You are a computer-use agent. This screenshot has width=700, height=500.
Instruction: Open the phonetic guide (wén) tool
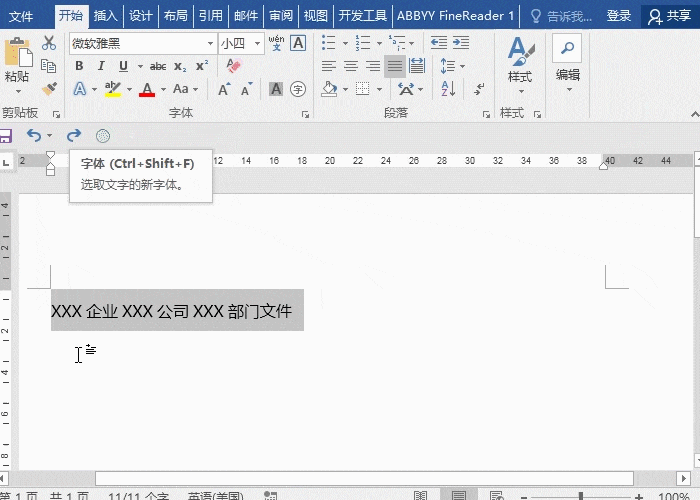tap(276, 43)
